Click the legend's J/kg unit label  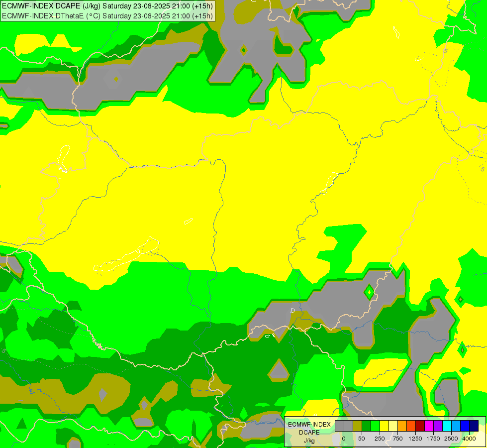pyautogui.click(x=309, y=441)
